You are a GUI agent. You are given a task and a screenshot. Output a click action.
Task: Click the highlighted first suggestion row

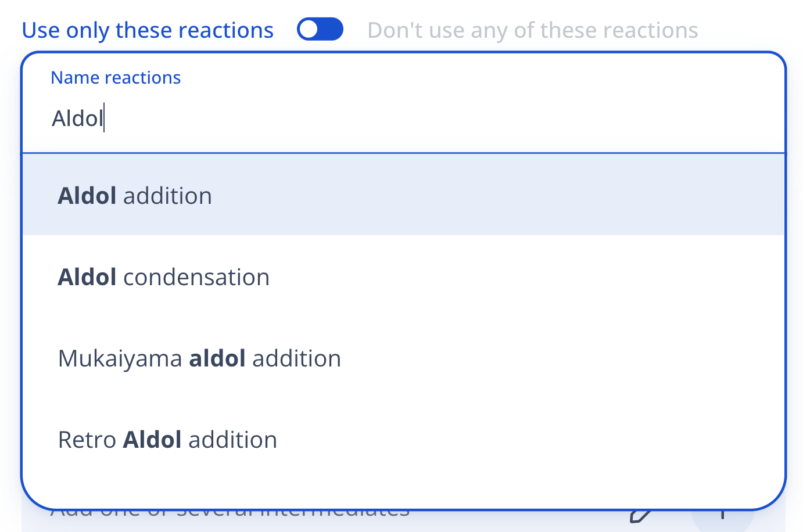pyautogui.click(x=403, y=196)
